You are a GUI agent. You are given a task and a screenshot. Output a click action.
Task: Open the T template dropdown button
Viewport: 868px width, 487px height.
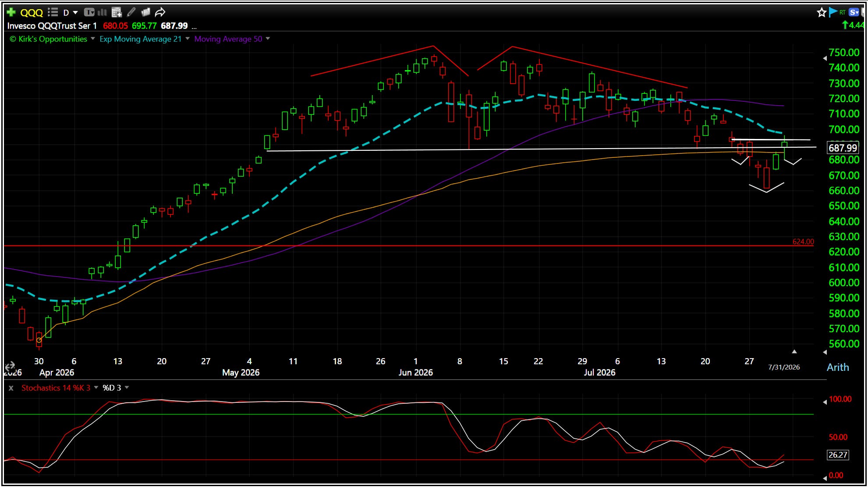click(89, 12)
